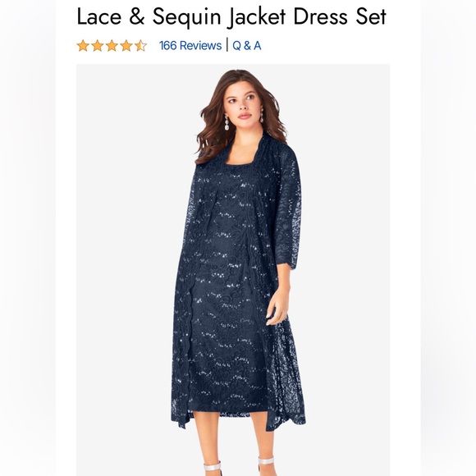Click the fourth gold rating star

126,46
